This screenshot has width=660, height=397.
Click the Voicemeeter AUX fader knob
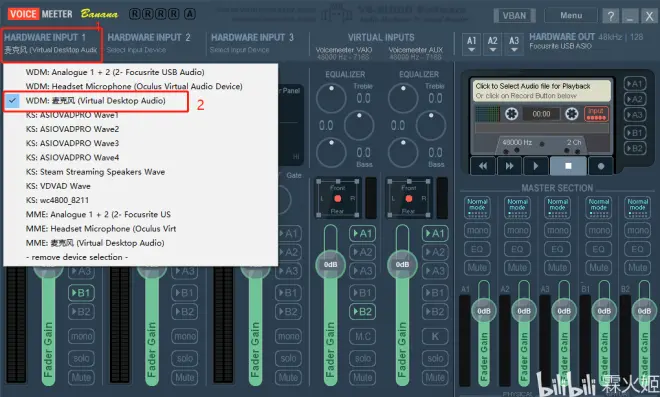click(402, 264)
